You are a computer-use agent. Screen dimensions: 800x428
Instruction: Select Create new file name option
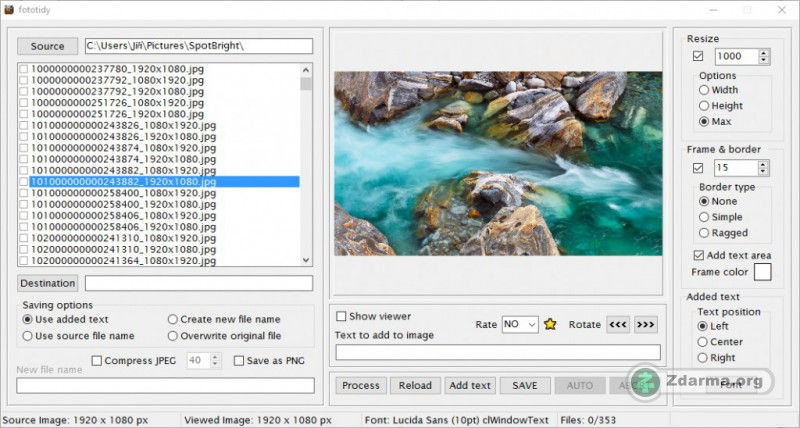pos(172,319)
